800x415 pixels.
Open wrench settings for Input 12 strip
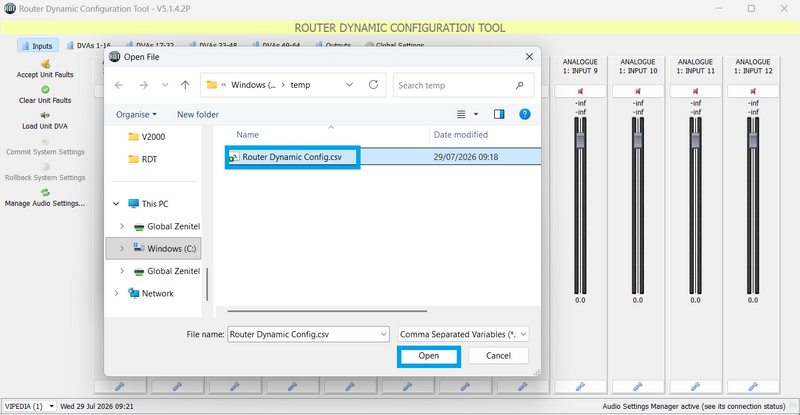point(753,387)
